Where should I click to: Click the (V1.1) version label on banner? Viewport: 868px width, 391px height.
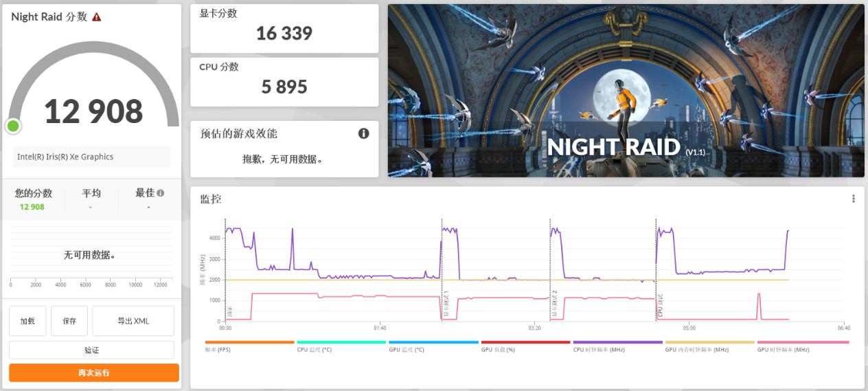click(x=695, y=151)
